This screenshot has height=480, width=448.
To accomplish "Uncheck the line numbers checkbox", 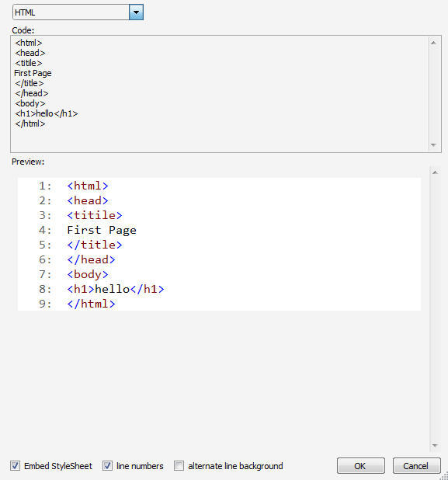I will pyautogui.click(x=107, y=465).
